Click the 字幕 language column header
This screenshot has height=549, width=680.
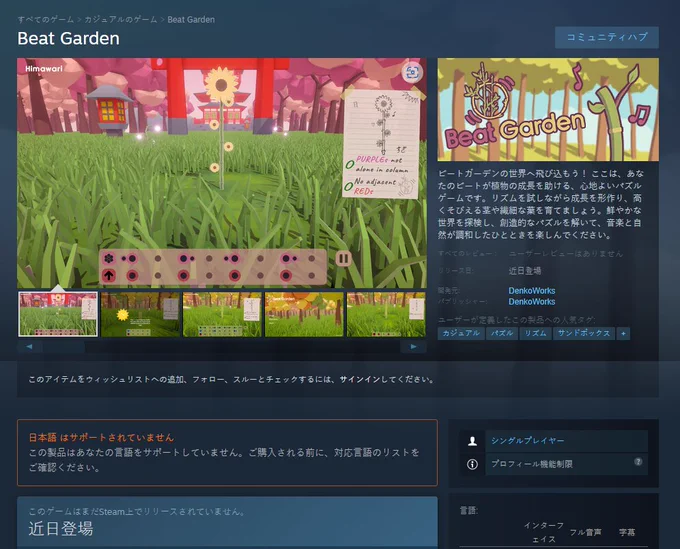627,532
